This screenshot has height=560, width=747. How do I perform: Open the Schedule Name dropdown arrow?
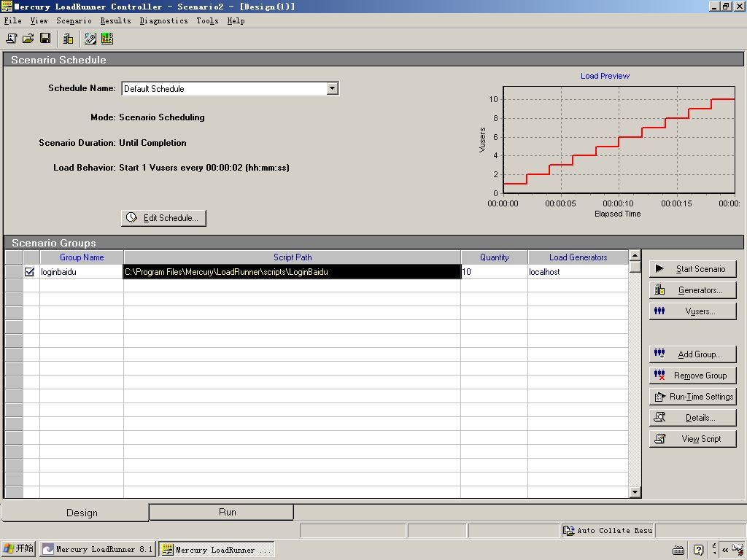(x=333, y=88)
